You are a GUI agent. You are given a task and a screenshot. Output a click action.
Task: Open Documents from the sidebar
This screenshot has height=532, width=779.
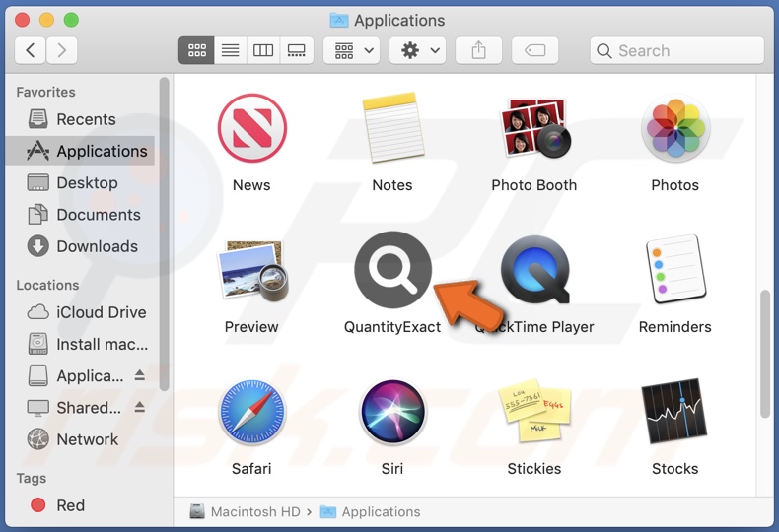coord(80,215)
